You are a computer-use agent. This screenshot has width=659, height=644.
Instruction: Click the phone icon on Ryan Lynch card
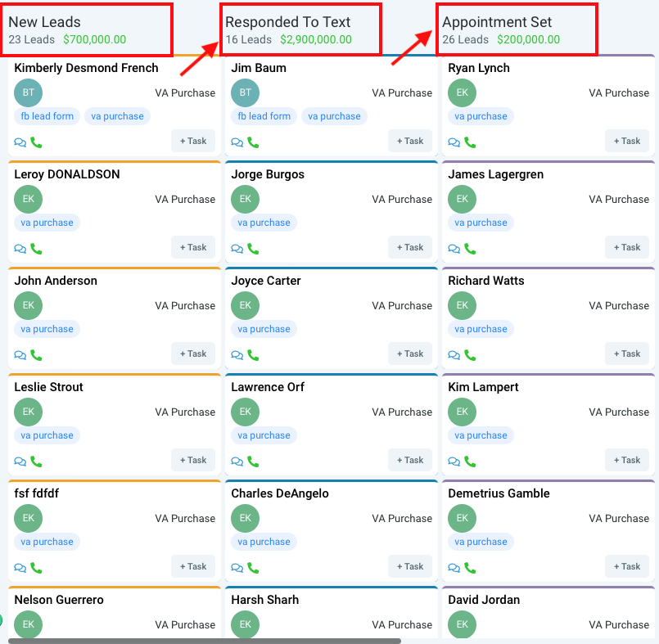[x=470, y=142]
